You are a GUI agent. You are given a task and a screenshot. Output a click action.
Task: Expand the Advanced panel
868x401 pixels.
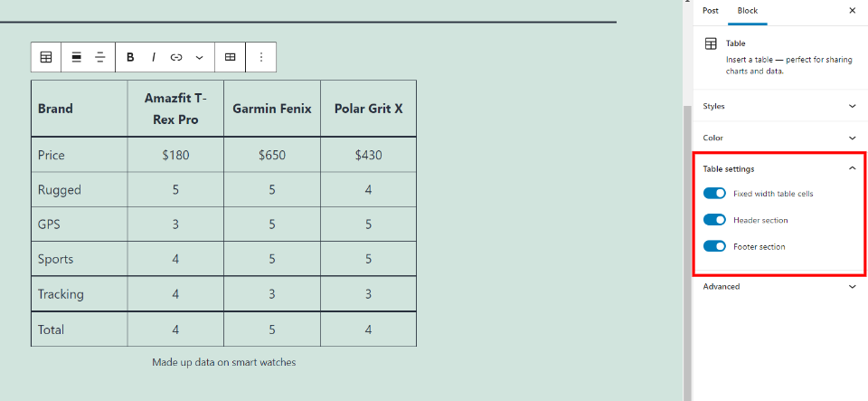pos(779,286)
